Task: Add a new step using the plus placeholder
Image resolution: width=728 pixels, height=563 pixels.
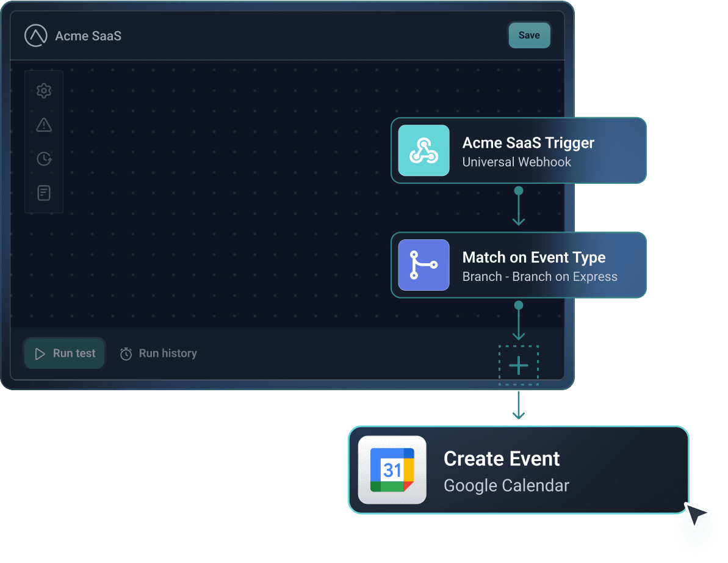Action: 518,365
